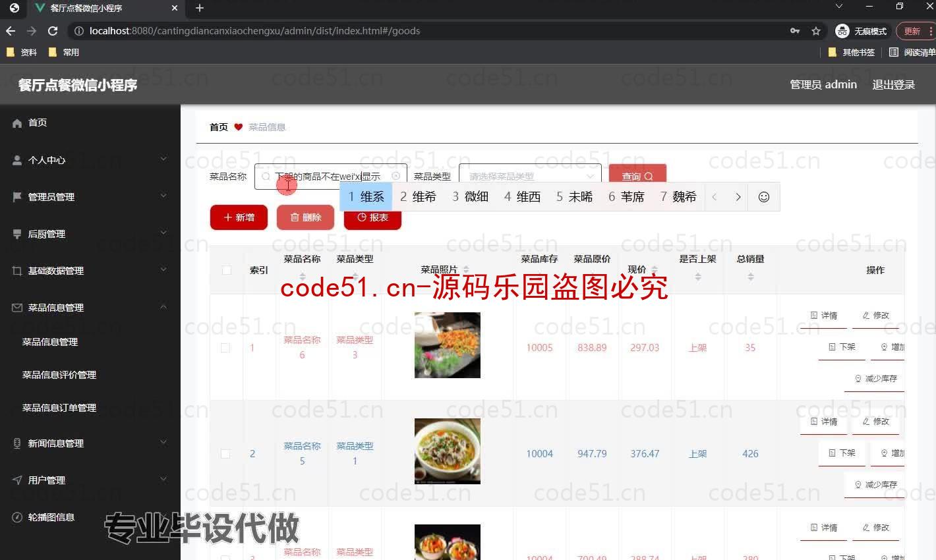936x560 pixels.
Task: Expand the 用户管理 sidebar menu
Action: (x=90, y=480)
